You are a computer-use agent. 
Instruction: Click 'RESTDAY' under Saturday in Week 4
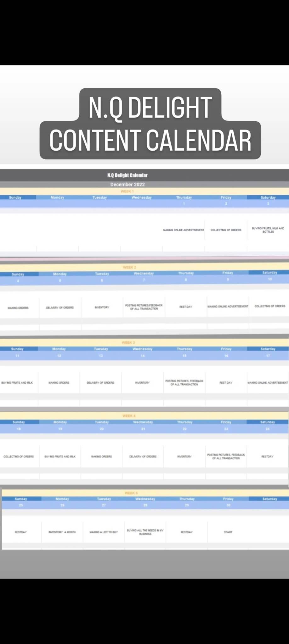click(267, 457)
